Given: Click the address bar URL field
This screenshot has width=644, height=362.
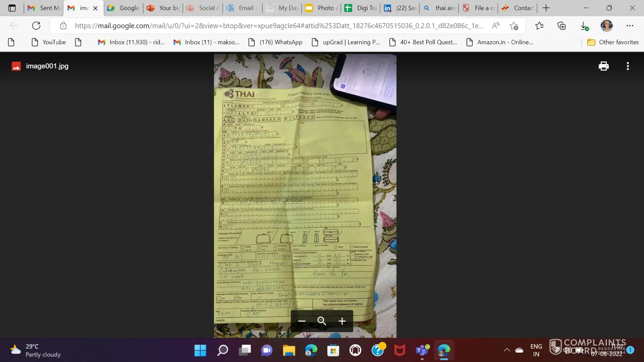Looking at the screenshot, I should tap(279, 26).
